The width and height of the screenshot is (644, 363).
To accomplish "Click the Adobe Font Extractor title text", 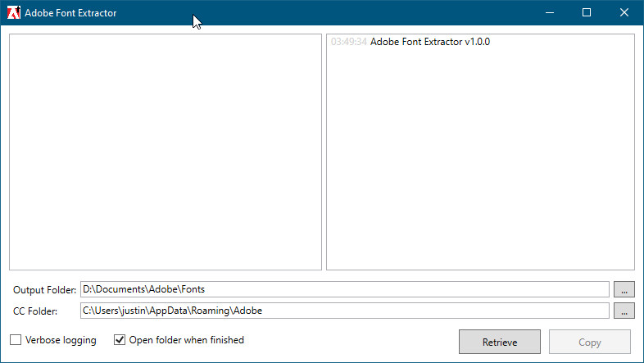I will coord(70,13).
